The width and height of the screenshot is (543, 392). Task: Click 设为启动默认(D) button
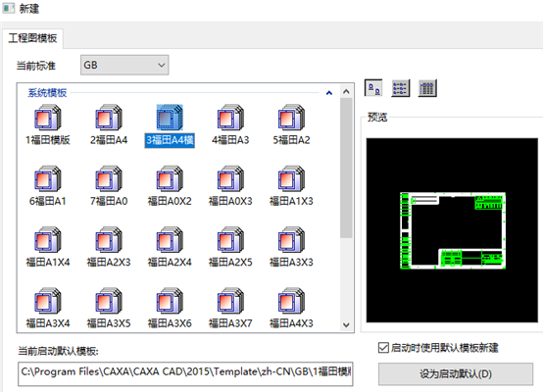pyautogui.click(x=456, y=374)
